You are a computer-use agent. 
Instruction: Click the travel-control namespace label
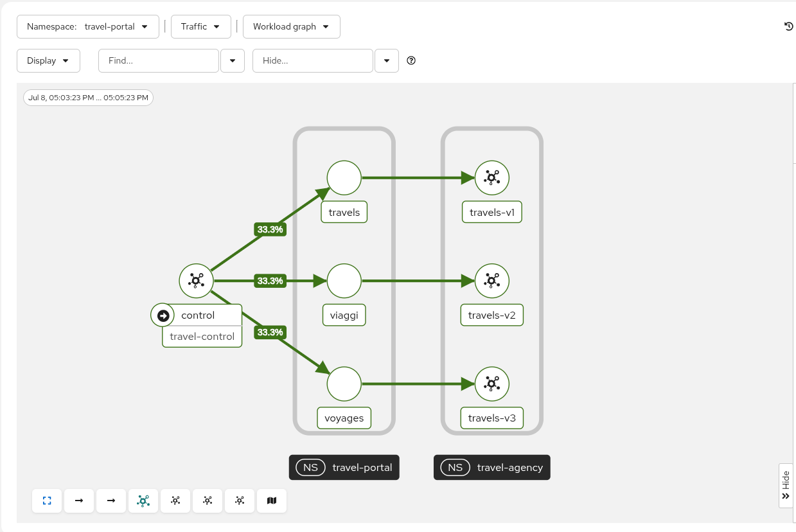[x=202, y=337]
